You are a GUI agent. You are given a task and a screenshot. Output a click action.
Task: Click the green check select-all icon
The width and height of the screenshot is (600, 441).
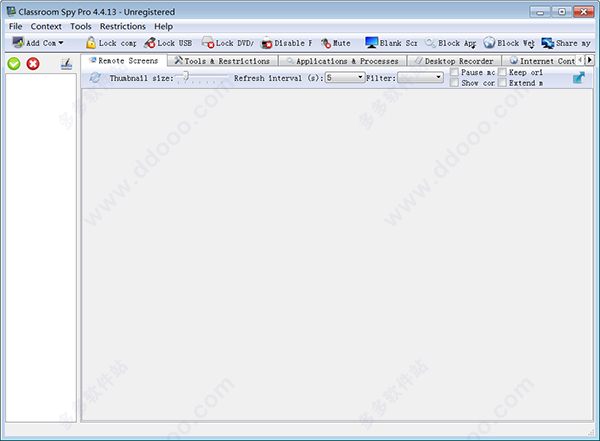[x=14, y=64]
